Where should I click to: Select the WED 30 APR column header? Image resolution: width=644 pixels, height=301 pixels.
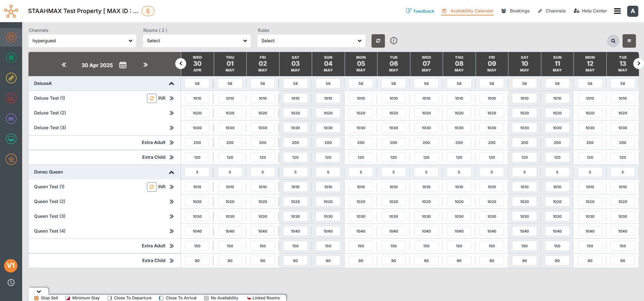point(197,64)
